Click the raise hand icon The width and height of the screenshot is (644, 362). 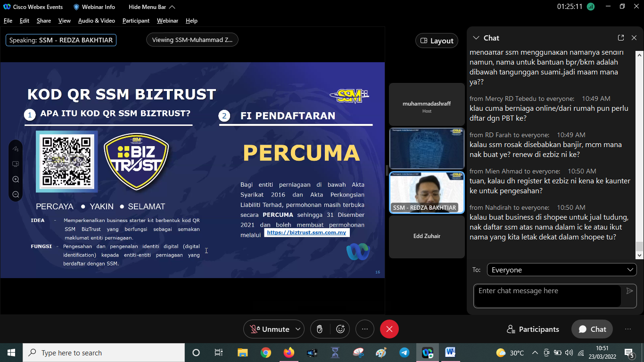point(320,329)
